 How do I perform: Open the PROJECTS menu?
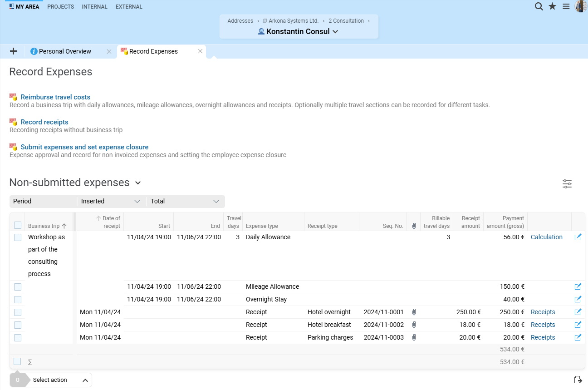[61, 7]
